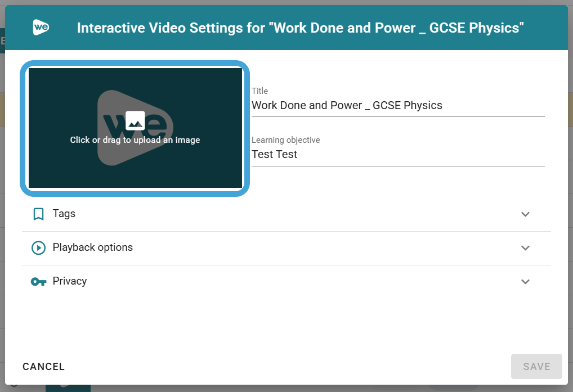
Task: Click the image placeholder icon in upload area
Action: point(135,120)
